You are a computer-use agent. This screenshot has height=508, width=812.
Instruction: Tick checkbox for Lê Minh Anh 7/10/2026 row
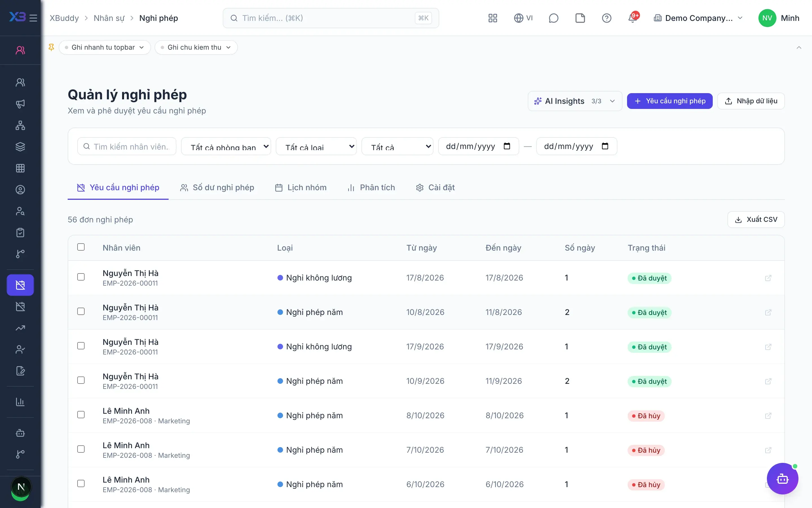[x=81, y=449]
